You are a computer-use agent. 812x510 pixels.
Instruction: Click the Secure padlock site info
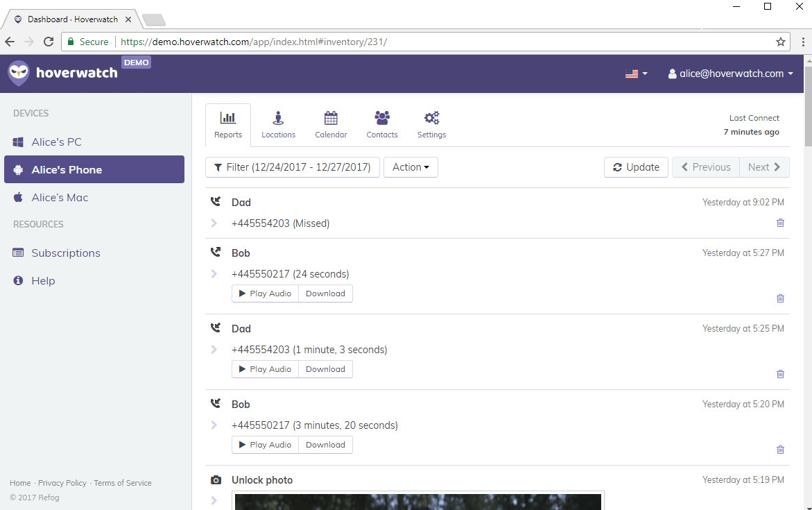click(x=88, y=42)
